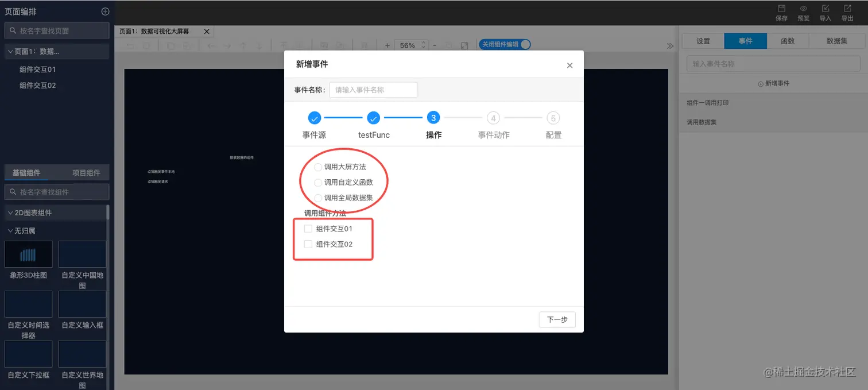Check the 组件交互02 checkbox in the dialog
Screen dimensions: 868x390
point(308,244)
